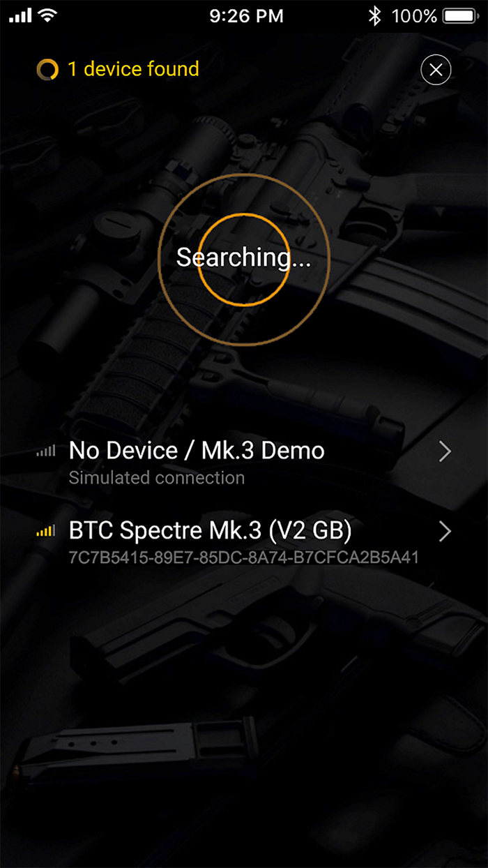This screenshot has width=488, height=868.
Task: Tap the '1 device found' status text
Action: click(133, 69)
